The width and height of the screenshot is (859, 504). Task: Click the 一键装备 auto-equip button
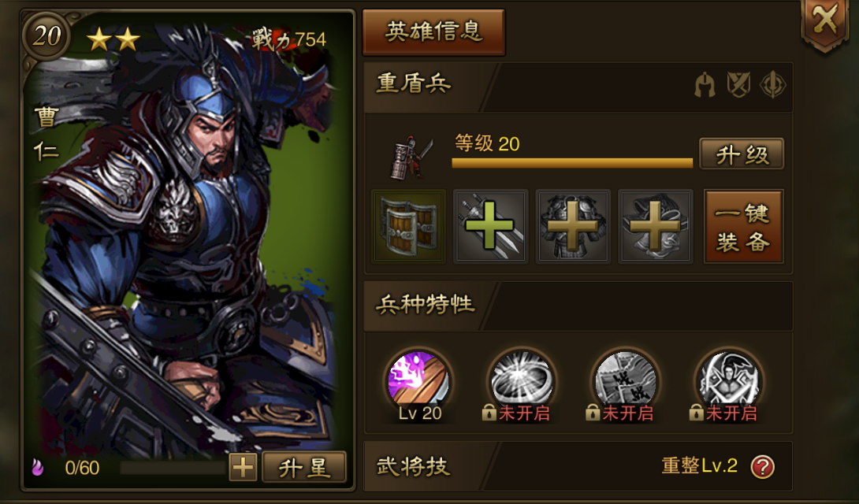[x=743, y=227]
